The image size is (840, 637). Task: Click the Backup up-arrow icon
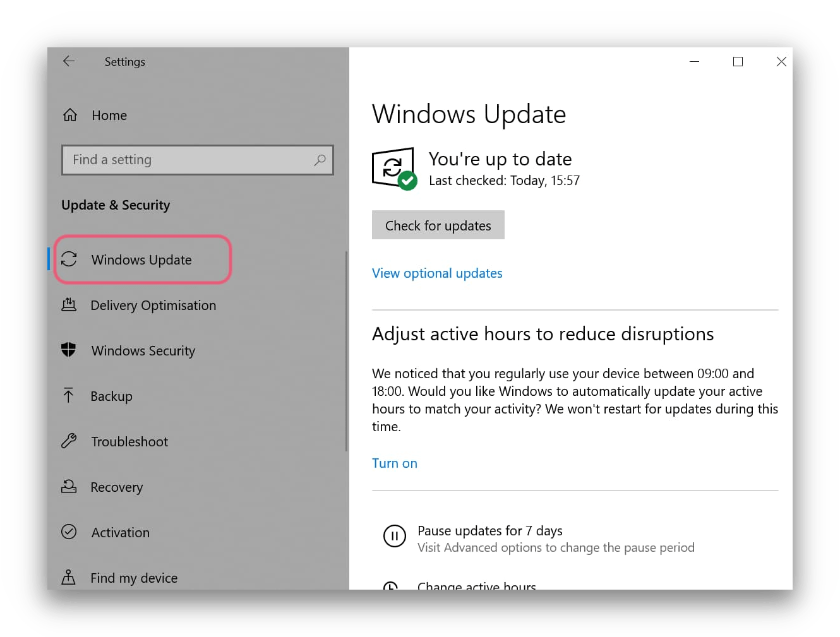[x=69, y=395]
